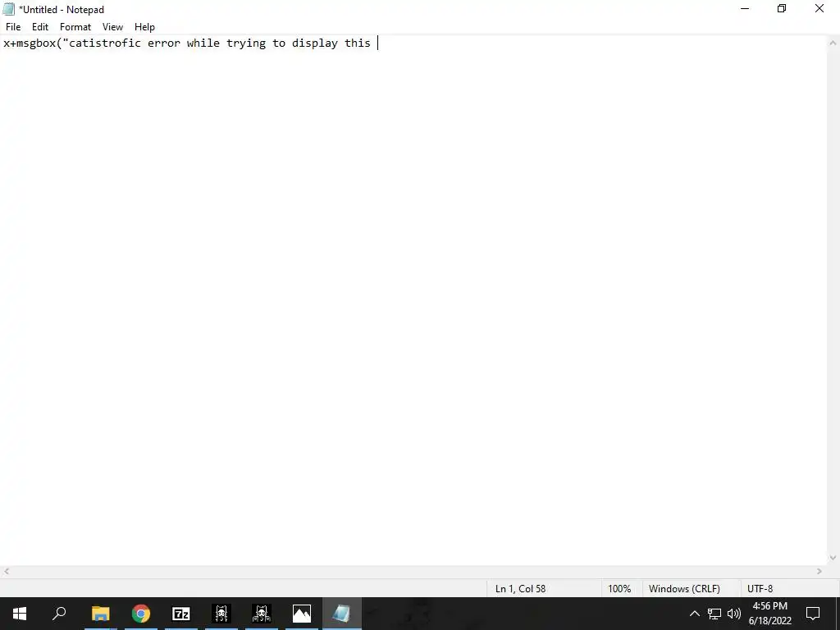
Task: Restore down the Notepad window
Action: (x=782, y=8)
